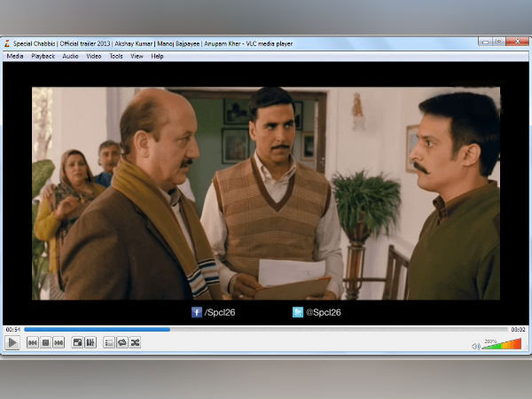Expand the Audio menu
The image size is (532, 399).
point(70,56)
